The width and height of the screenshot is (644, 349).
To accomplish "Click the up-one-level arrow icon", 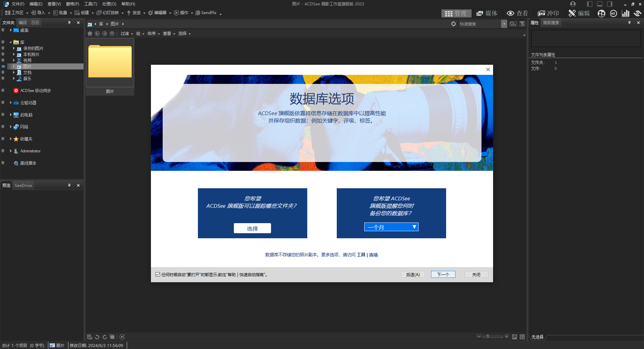I will (x=112, y=34).
